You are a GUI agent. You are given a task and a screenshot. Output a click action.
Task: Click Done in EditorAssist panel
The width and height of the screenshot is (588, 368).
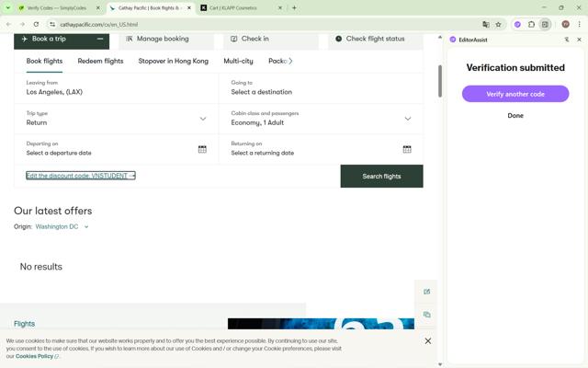coord(515,116)
